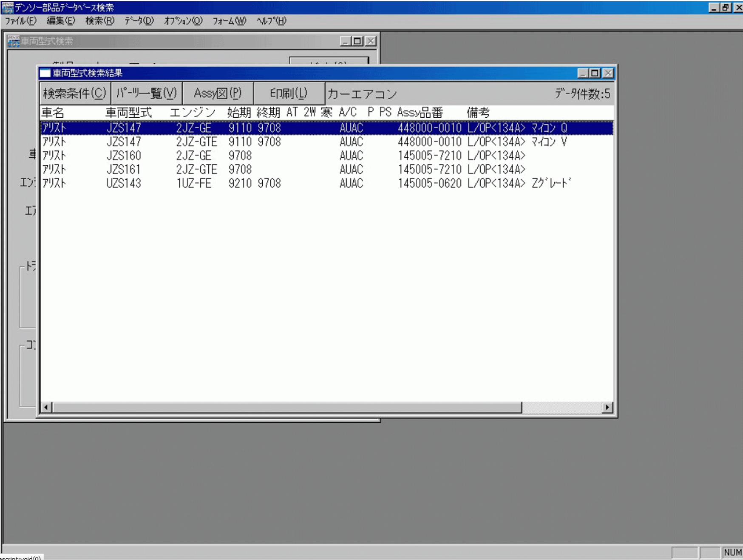Open the 検索(R) menu

click(x=99, y=21)
